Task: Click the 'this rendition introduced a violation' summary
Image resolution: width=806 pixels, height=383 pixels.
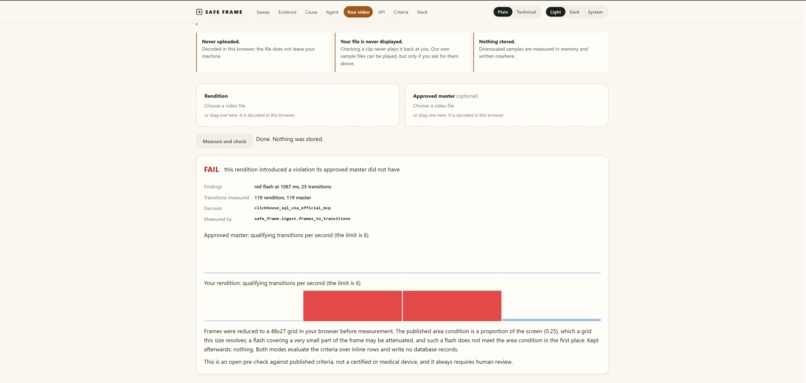Action: (312, 170)
